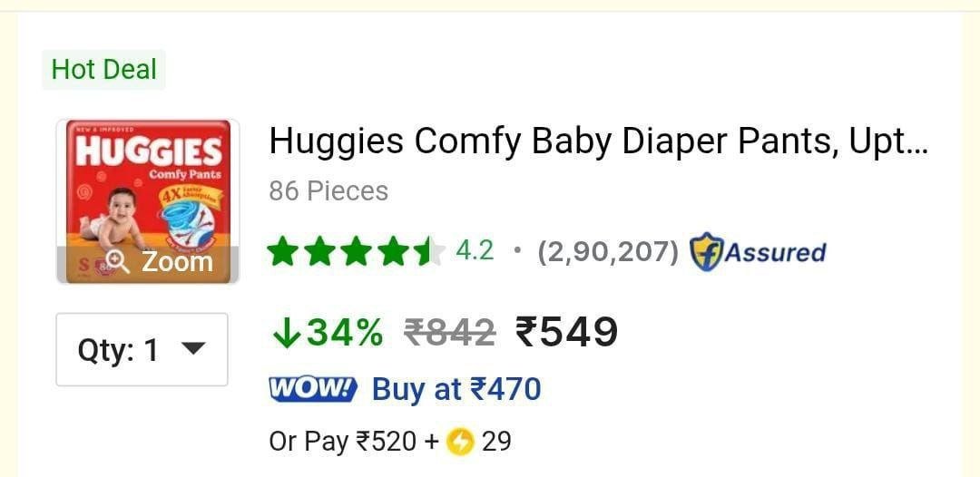Click the ₹549 current price

coord(566,332)
